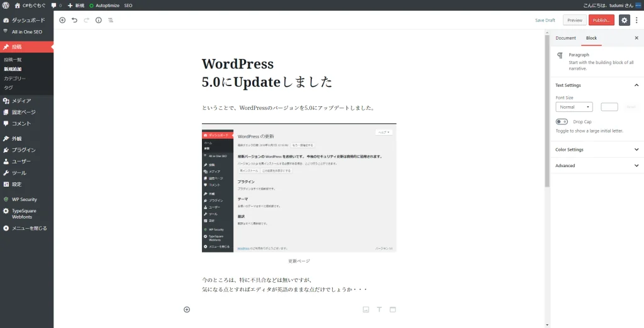The image size is (644, 328).
Task: Click the Add block plus icon in toolbar
Action: 62,20
